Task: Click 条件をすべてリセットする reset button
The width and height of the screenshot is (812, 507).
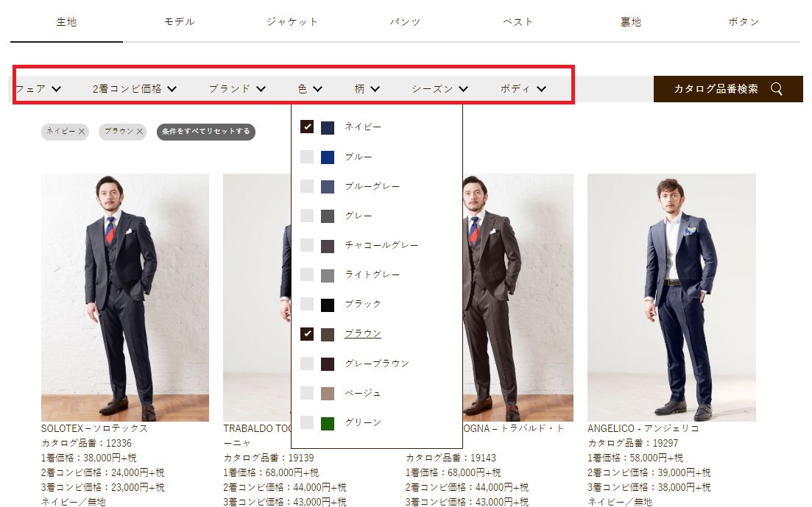Action: [x=206, y=132]
